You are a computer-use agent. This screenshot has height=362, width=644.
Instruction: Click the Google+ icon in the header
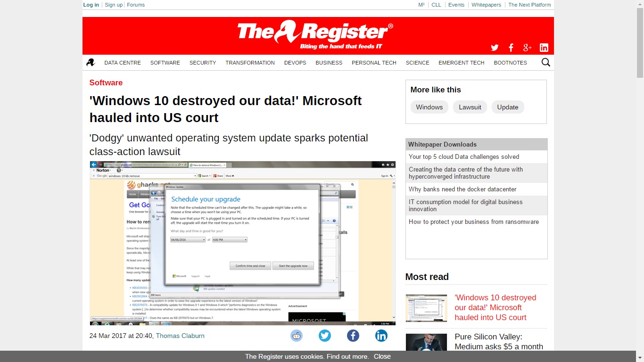pyautogui.click(x=527, y=48)
